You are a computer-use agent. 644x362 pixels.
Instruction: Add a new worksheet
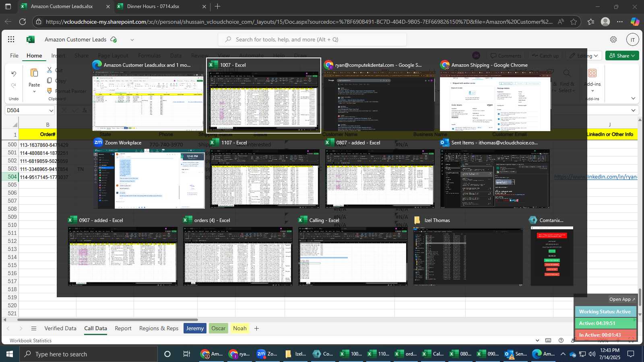[x=256, y=329]
